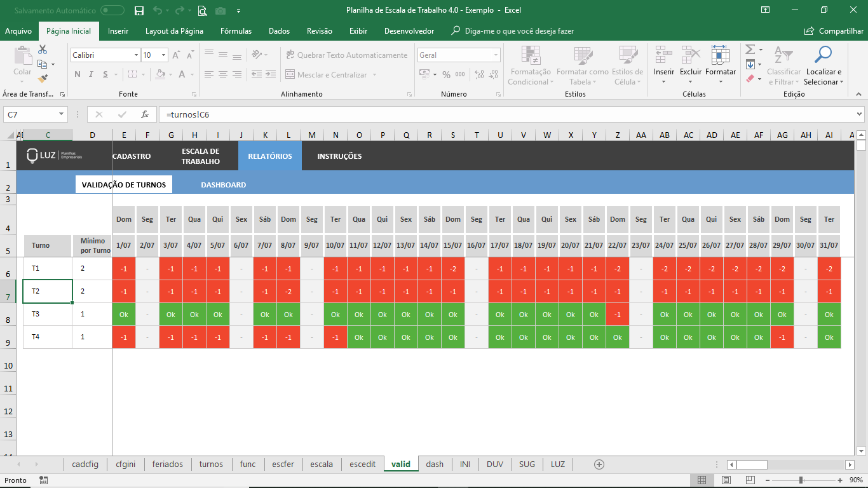Screen dimensions: 868x488
Task: Open Customize Quick Access Toolbar dropdown
Action: pyautogui.click(x=238, y=11)
